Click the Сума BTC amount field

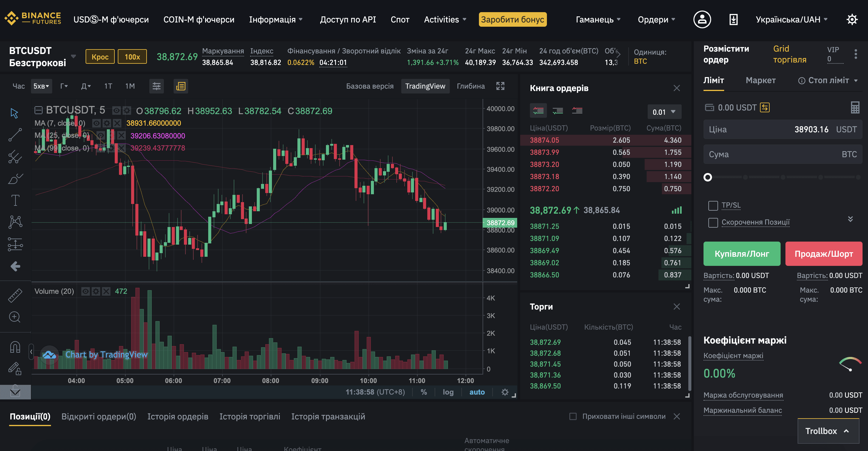pos(783,154)
